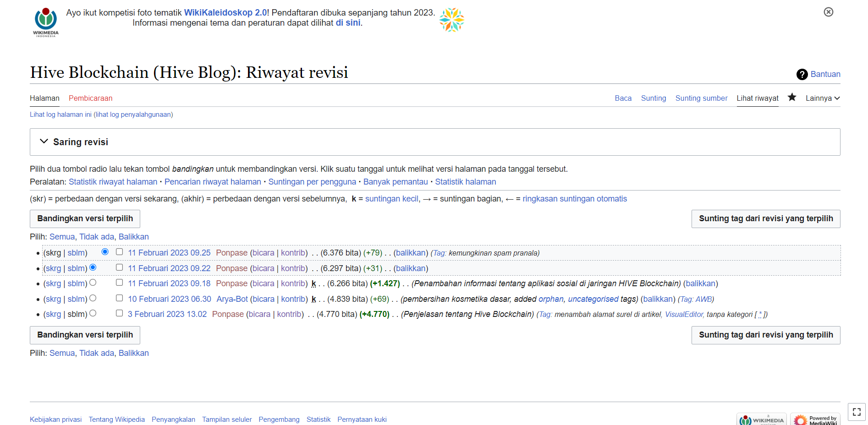Screen dimensions: 868x425
Task: Open the Kebijakan privasi footer link
Action: [x=55, y=420]
